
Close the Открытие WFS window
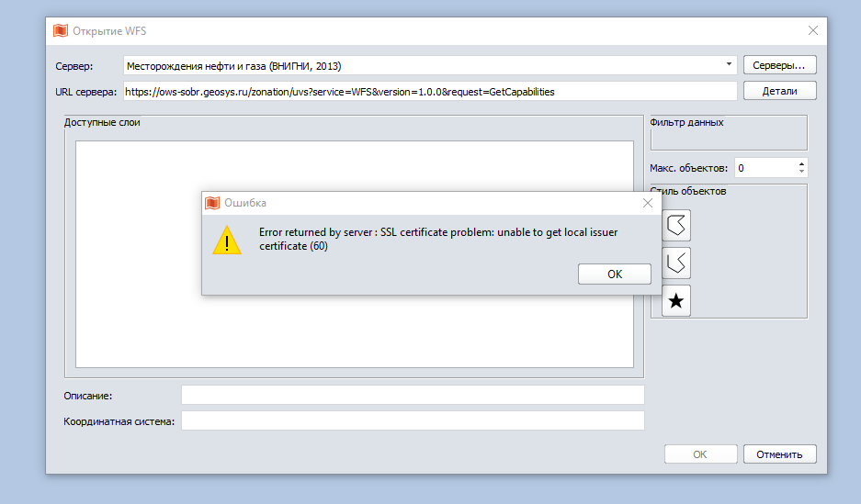[x=812, y=31]
